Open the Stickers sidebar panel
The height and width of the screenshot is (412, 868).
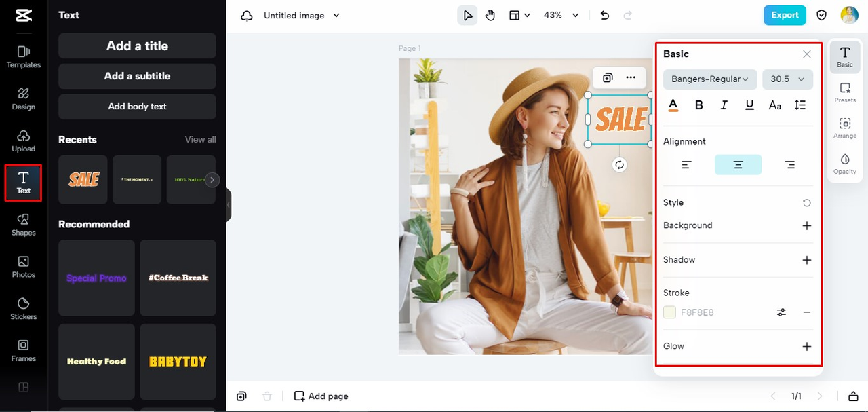(x=24, y=309)
